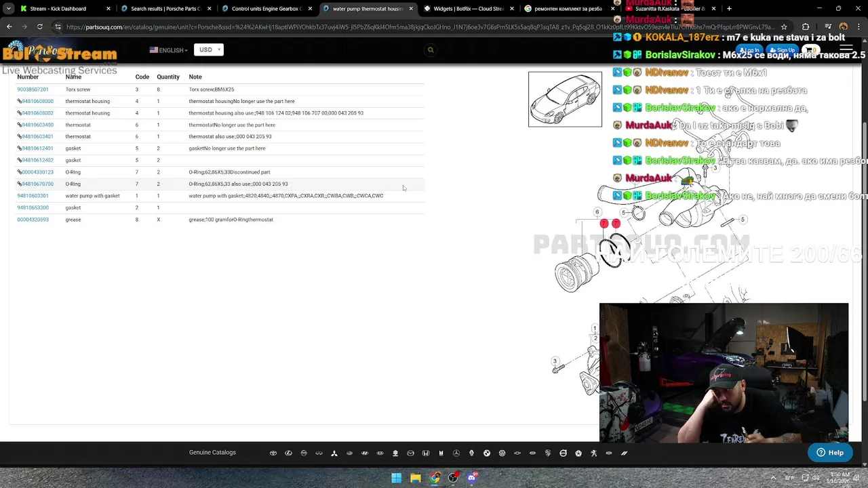Open the ENGLISH language dropdown
868x488 pixels.
(x=169, y=50)
